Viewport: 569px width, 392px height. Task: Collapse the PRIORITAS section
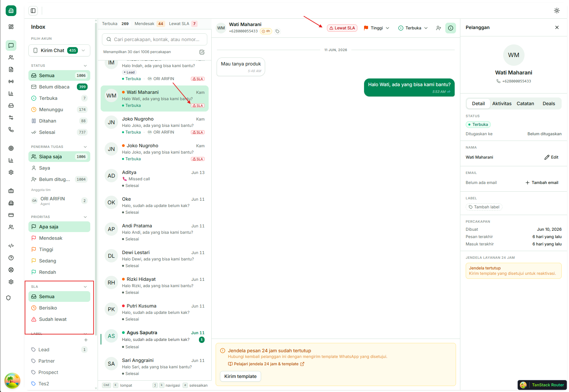[85, 217]
